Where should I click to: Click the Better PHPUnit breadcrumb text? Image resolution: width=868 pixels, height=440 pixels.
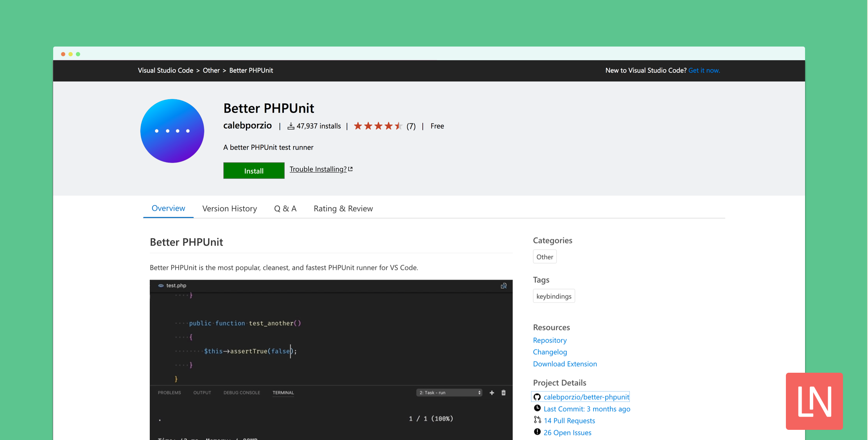251,70
